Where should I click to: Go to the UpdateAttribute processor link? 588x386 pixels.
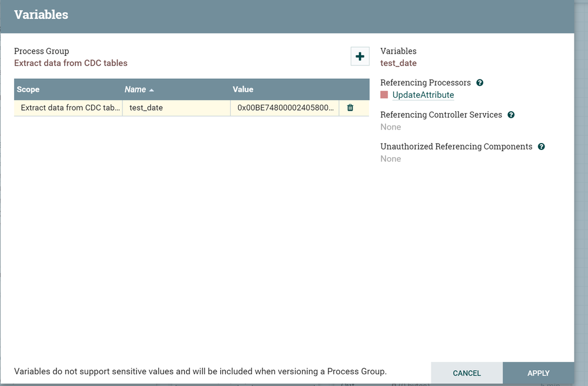click(x=423, y=95)
